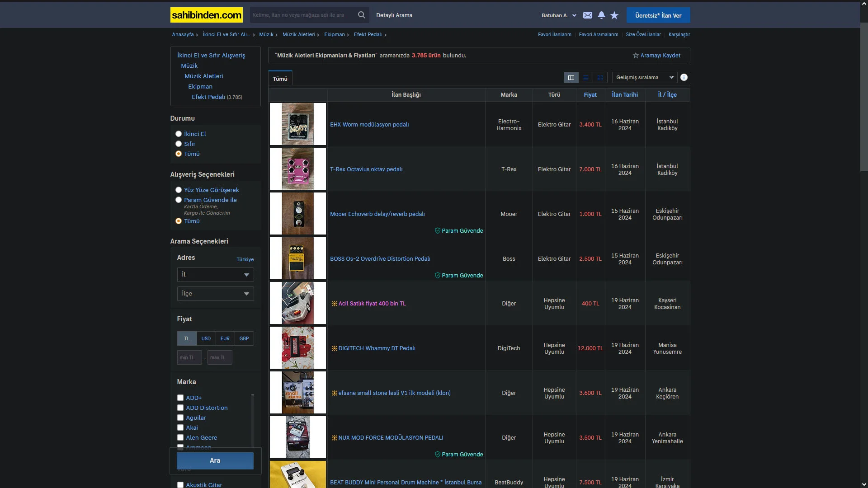Open BOSS Os-2 pedal thumbnail
The image size is (868, 488).
click(x=298, y=258)
